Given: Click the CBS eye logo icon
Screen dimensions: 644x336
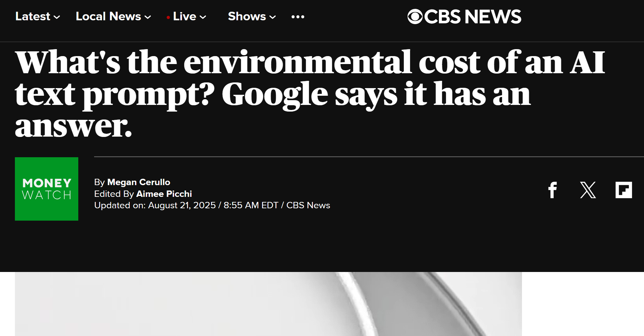Looking at the screenshot, I should pos(415,16).
